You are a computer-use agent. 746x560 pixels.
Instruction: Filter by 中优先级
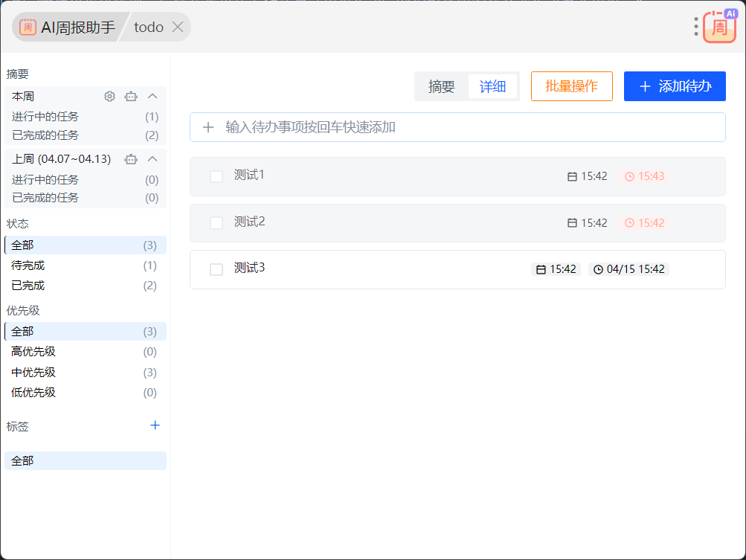click(x=86, y=373)
